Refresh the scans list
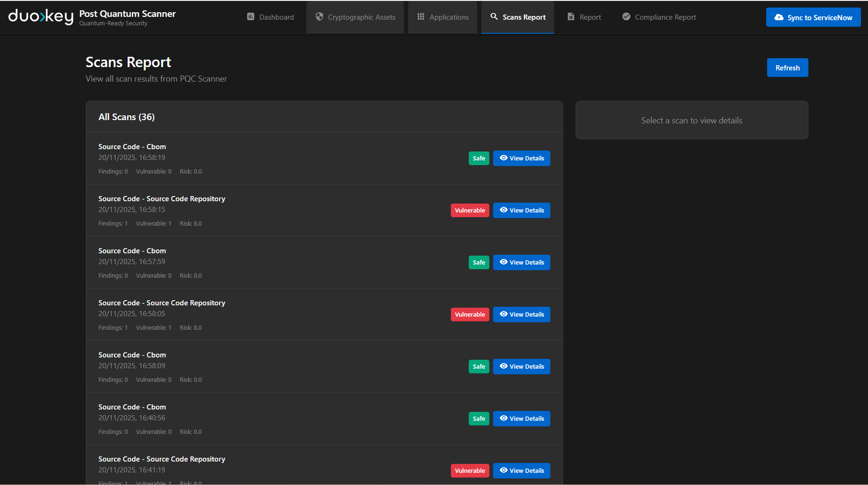 point(787,68)
